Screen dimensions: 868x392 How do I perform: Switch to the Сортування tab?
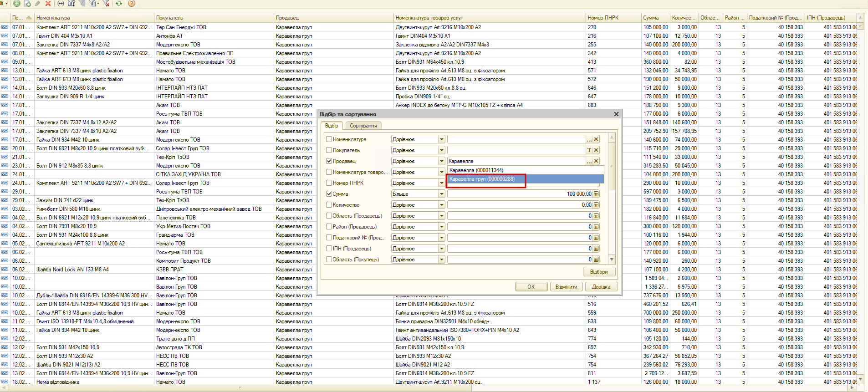tap(363, 126)
